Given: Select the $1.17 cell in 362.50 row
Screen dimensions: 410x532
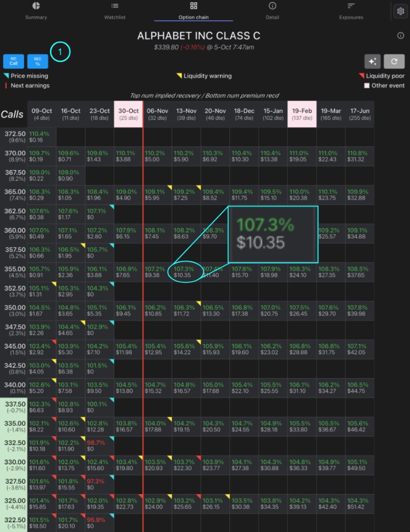Looking at the screenshot, I should (71, 214).
